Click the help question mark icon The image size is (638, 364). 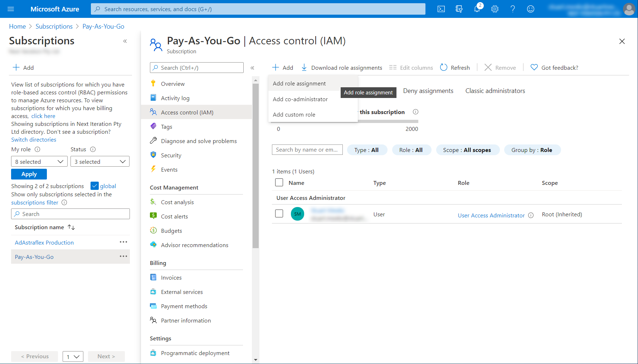(513, 9)
